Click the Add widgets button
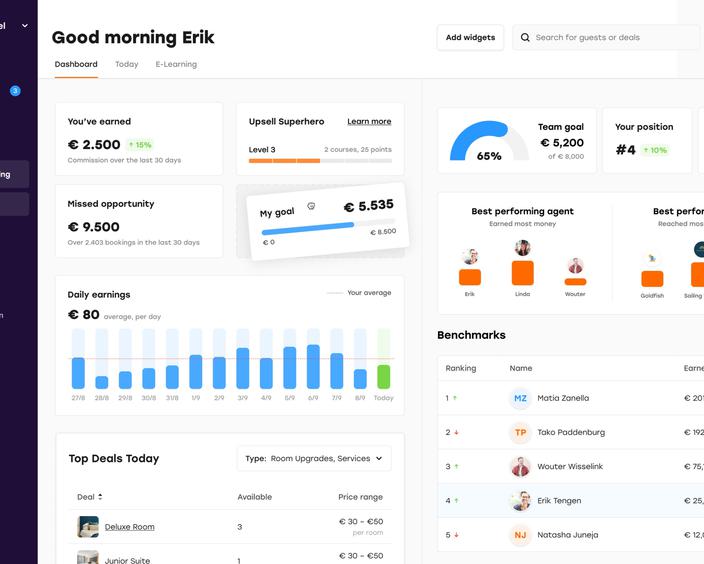 [470, 38]
